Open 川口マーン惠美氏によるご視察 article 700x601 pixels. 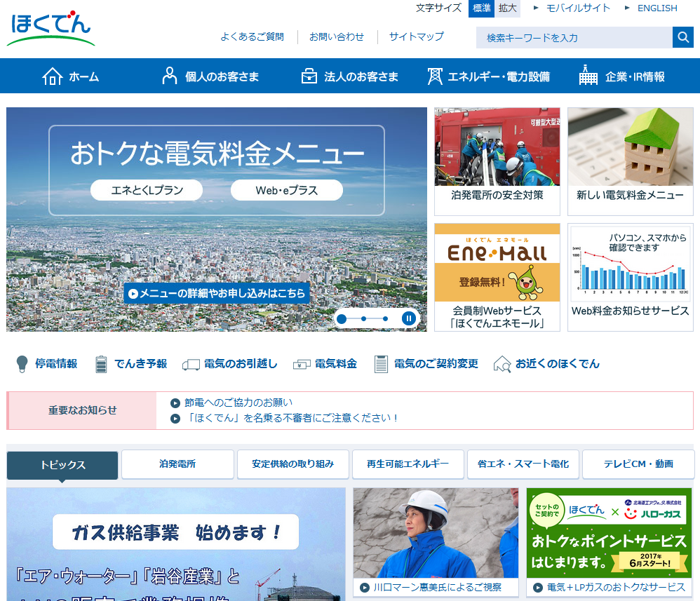tap(438, 587)
